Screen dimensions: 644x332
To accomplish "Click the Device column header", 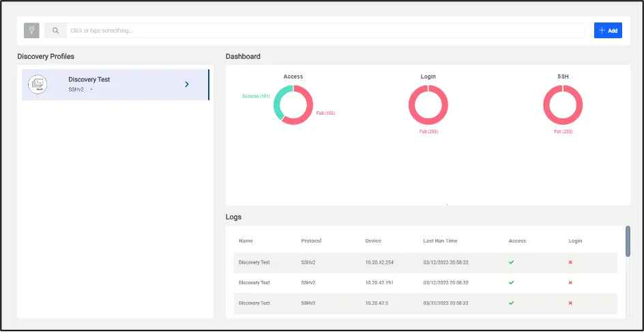I will click(x=373, y=240).
